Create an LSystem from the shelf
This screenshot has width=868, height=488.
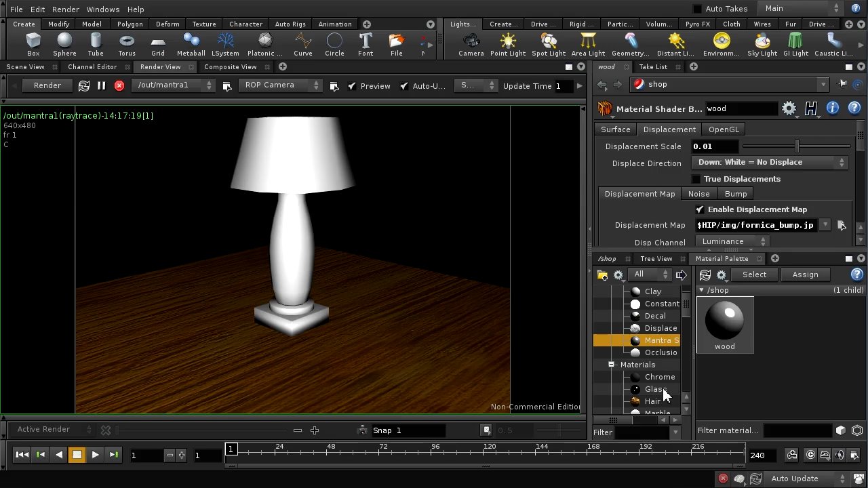pos(225,45)
